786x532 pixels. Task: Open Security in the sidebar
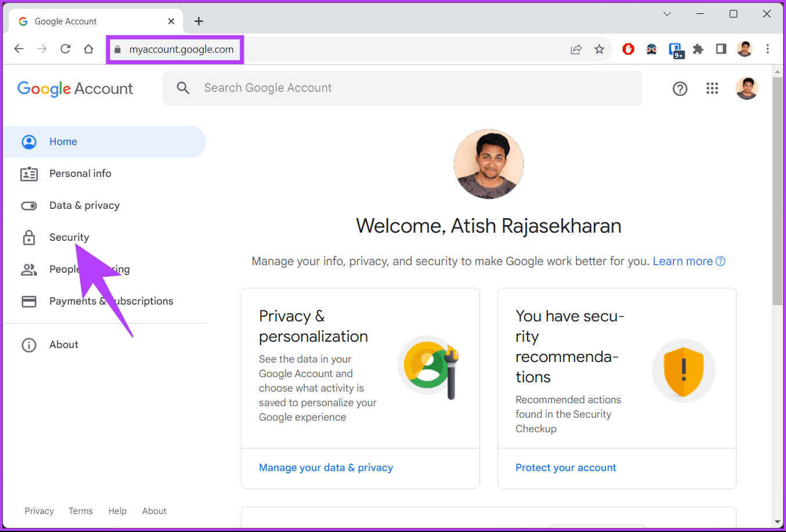pos(104,237)
